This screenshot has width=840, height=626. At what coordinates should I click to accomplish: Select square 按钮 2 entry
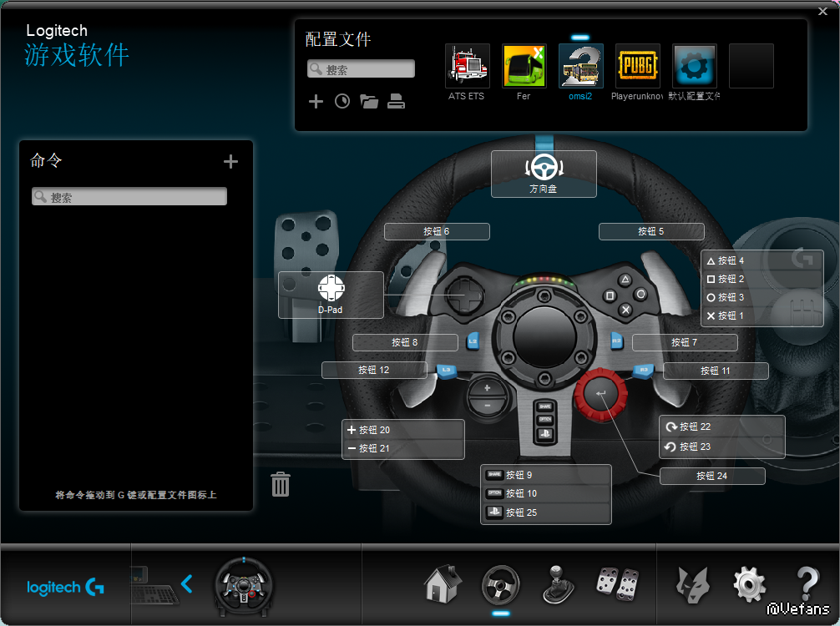click(762, 279)
